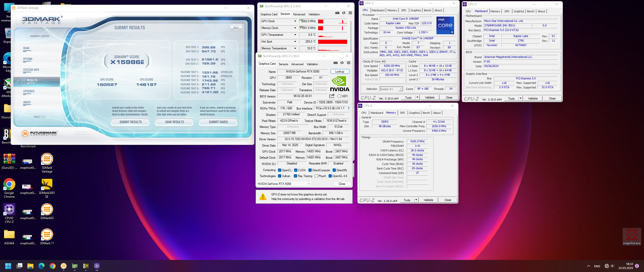This screenshot has width=644, height=272.
Task: Click SUBMIT RESULTS button in 3DMark Vantage
Action: tap(131, 122)
